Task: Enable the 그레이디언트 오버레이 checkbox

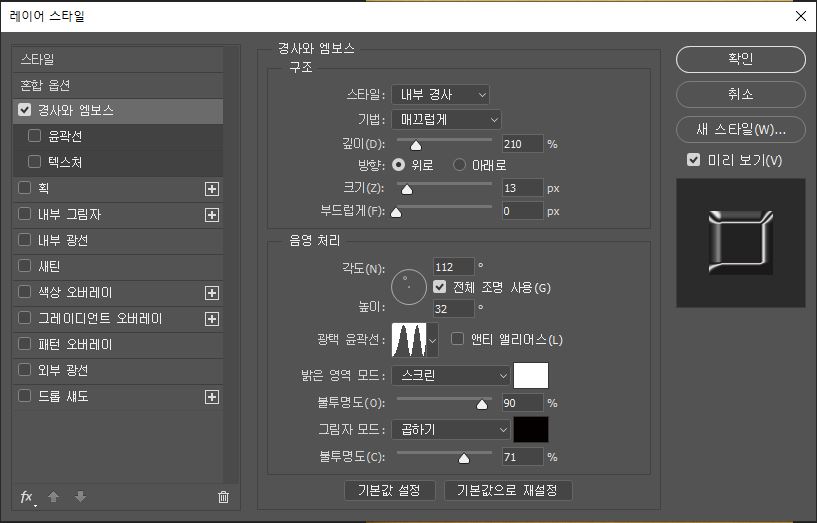Action: pos(24,318)
